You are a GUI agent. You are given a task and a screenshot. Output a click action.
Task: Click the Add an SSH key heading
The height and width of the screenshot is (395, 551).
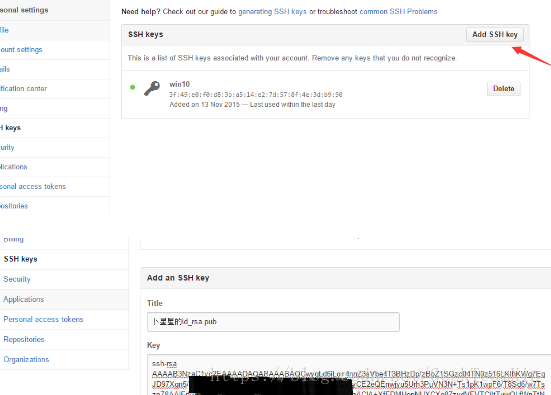pyautogui.click(x=178, y=278)
